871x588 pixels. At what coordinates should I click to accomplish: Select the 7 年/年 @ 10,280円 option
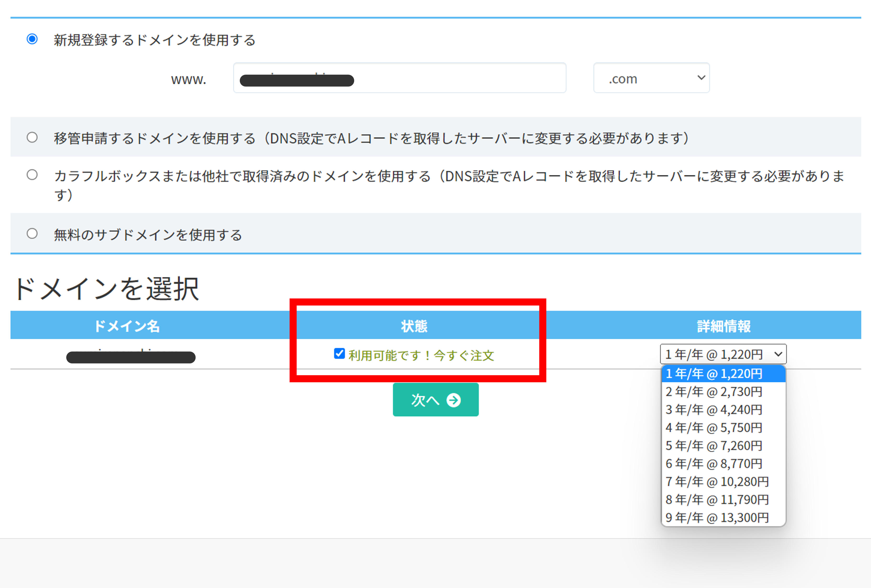723,482
